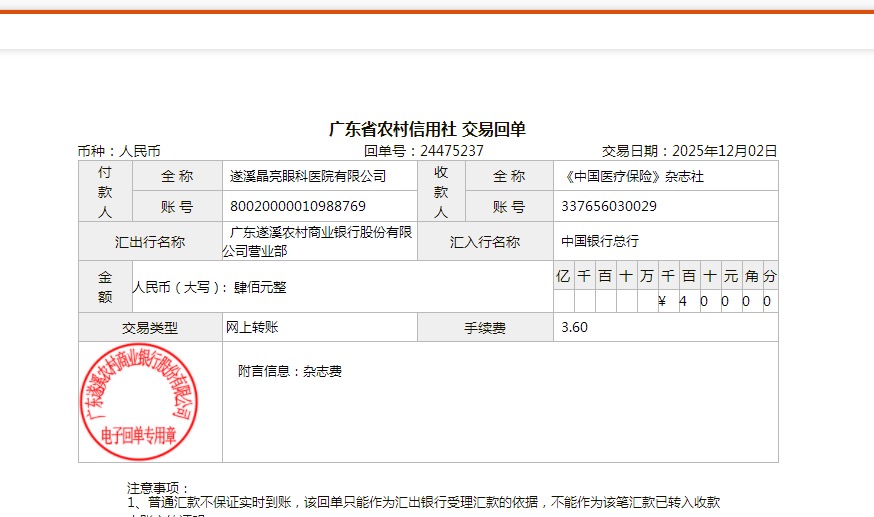Click the 汇出行名称 header cell
The image size is (874, 517).
150,241
